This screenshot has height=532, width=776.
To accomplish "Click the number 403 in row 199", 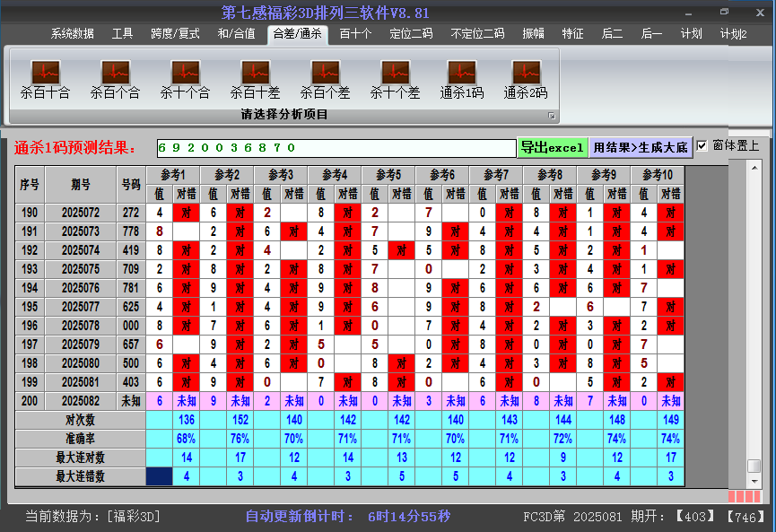I will tap(131, 382).
